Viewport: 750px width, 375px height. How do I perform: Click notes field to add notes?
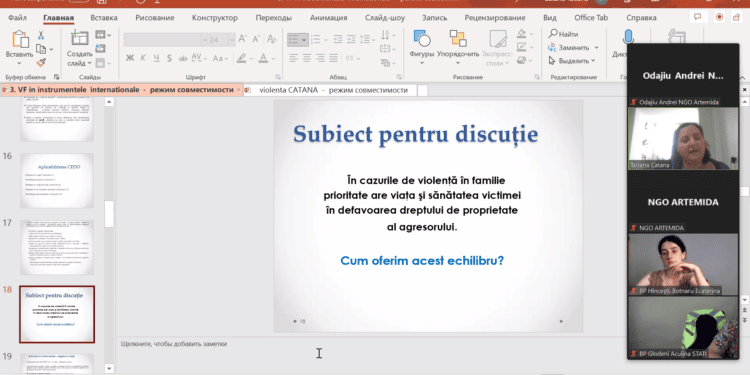click(174, 343)
